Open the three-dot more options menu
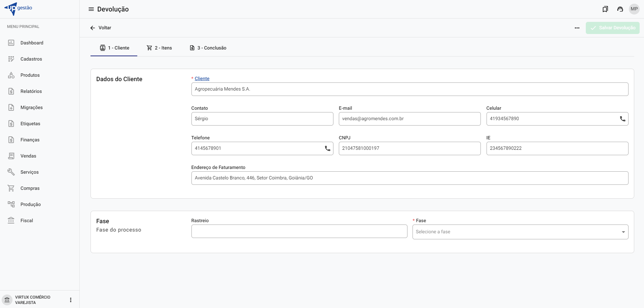This screenshot has height=308, width=644. click(577, 28)
